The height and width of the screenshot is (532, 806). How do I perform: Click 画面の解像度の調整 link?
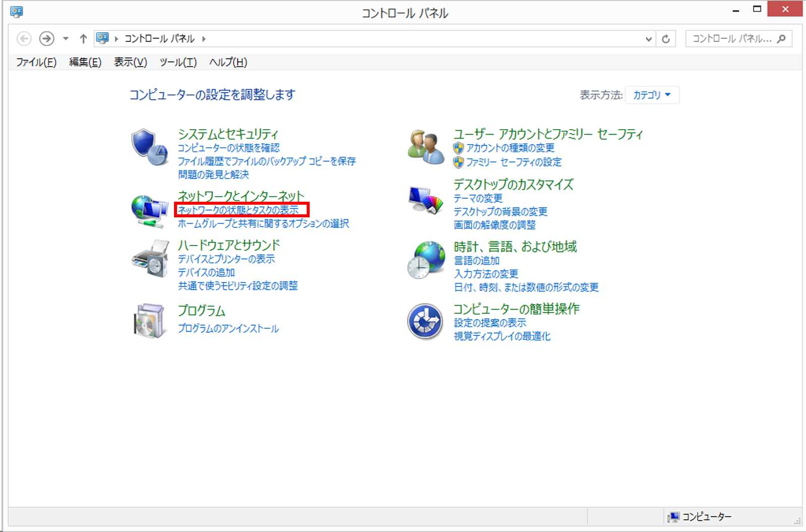tap(495, 225)
